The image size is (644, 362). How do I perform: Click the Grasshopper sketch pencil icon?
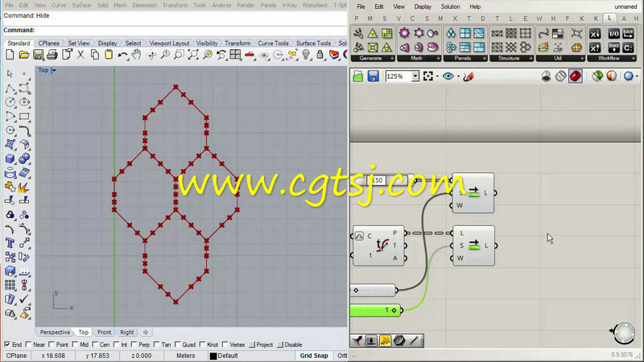coord(469,76)
